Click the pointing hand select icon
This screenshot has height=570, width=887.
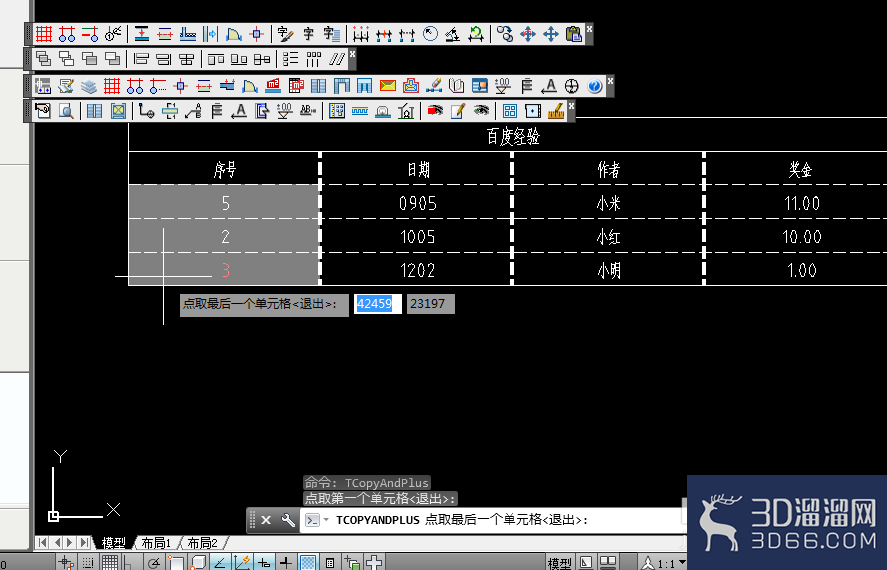43,111
